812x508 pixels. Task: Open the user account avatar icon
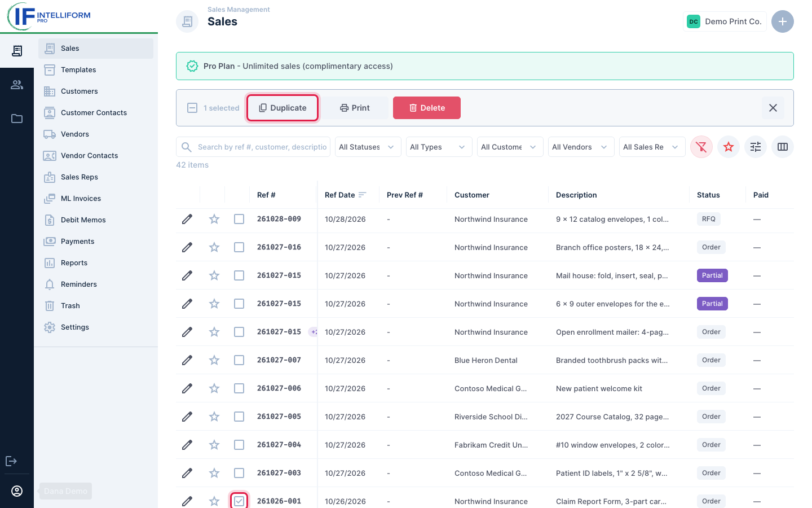click(17, 491)
